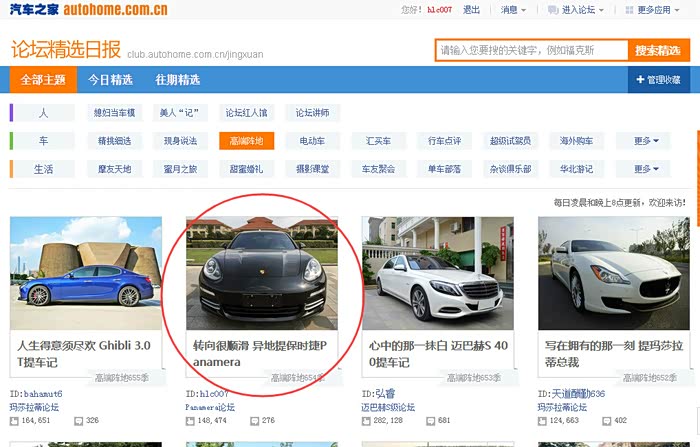Select the 电动车 tag

click(x=312, y=141)
